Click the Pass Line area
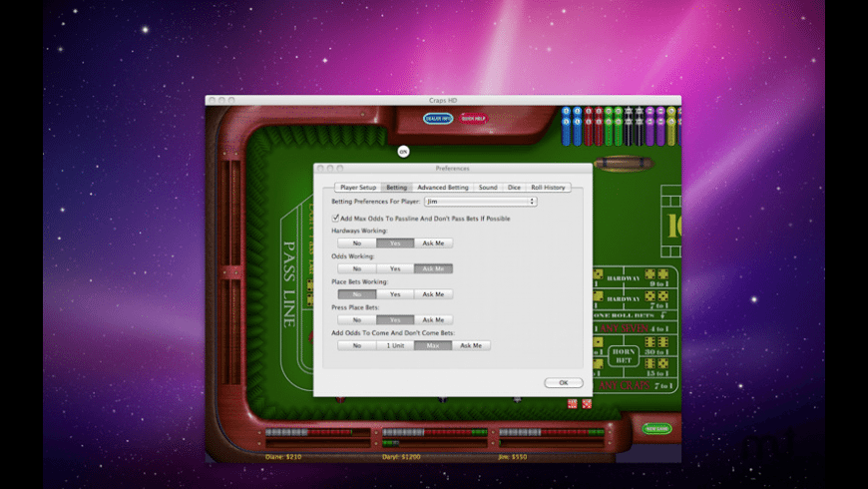Viewport: 868px width, 489px height. tap(289, 283)
